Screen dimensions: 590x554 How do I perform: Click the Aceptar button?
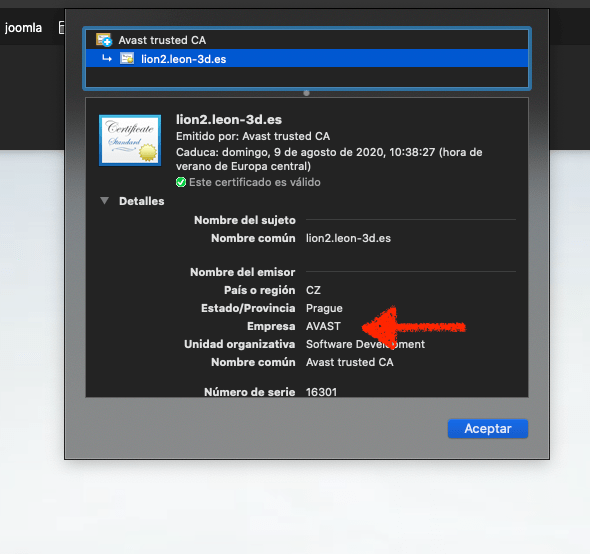pyautogui.click(x=488, y=428)
